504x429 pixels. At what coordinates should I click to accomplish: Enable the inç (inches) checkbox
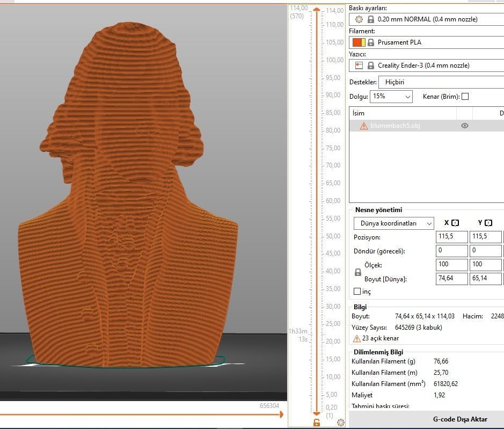(357, 292)
